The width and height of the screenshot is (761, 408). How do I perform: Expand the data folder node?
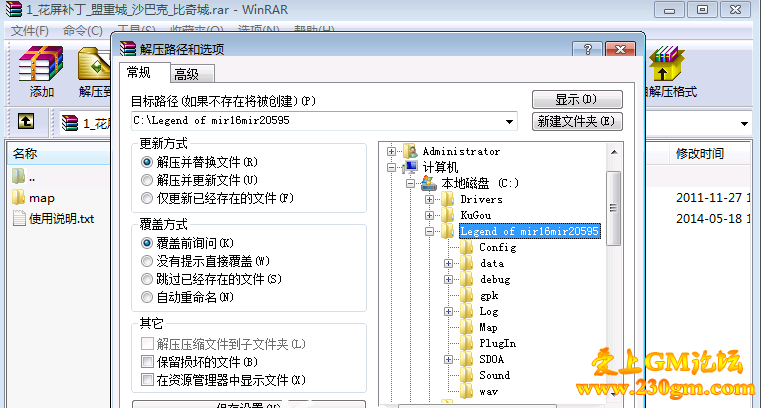coord(448,263)
